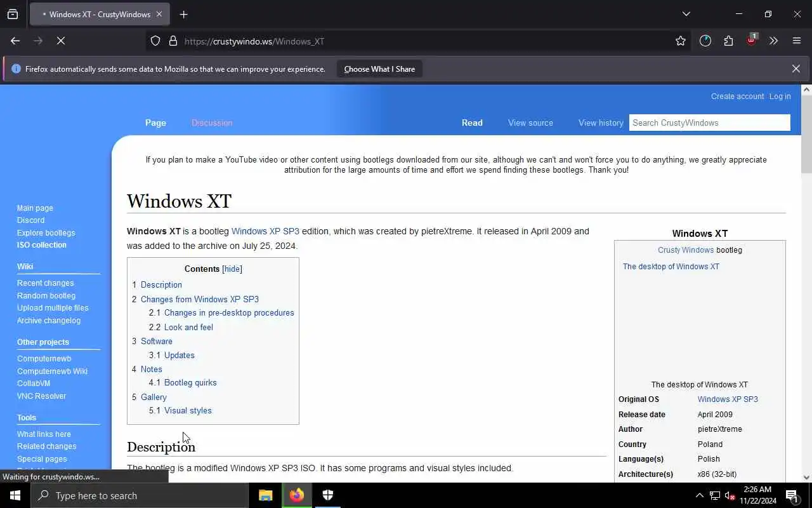Open Windows XP SP3 Original OS link
Viewport: 812px width, 508px height.
pos(728,399)
